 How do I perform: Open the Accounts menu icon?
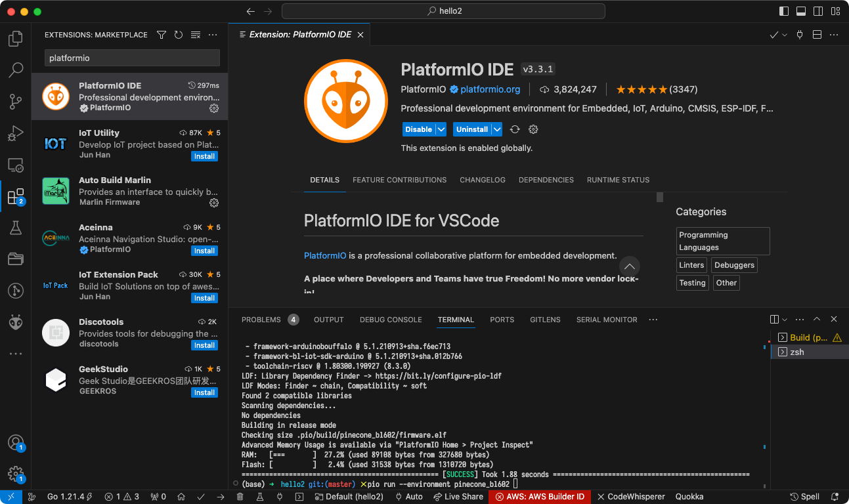click(x=16, y=442)
